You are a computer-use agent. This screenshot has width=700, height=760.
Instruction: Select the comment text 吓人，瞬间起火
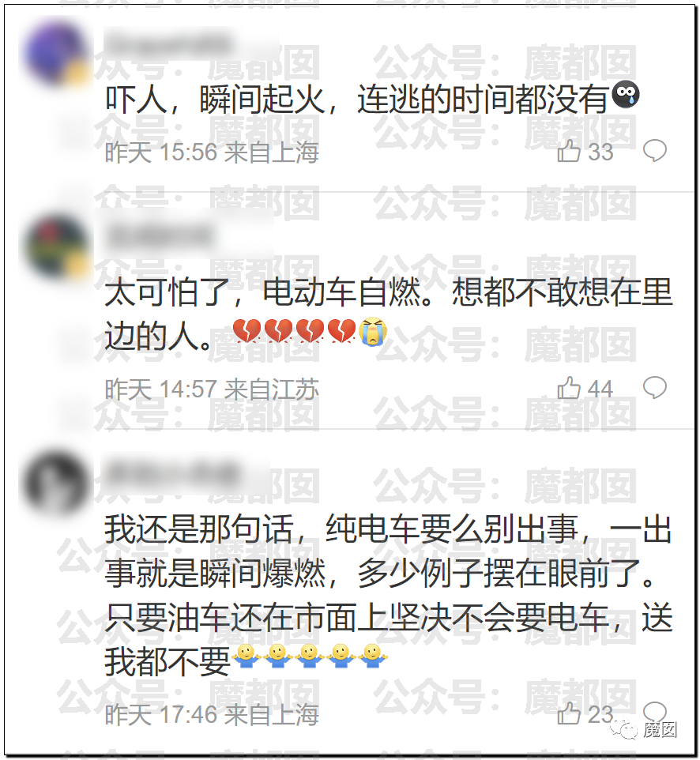click(x=216, y=100)
